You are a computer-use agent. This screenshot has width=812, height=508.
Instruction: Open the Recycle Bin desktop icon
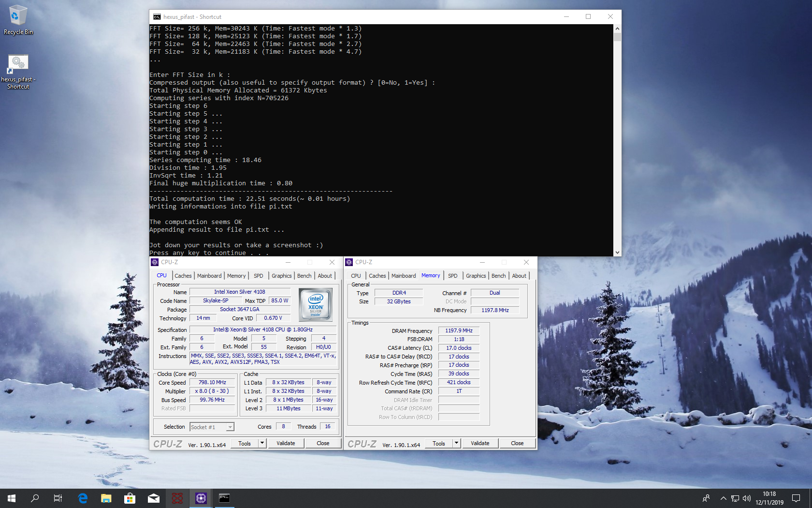click(x=18, y=20)
